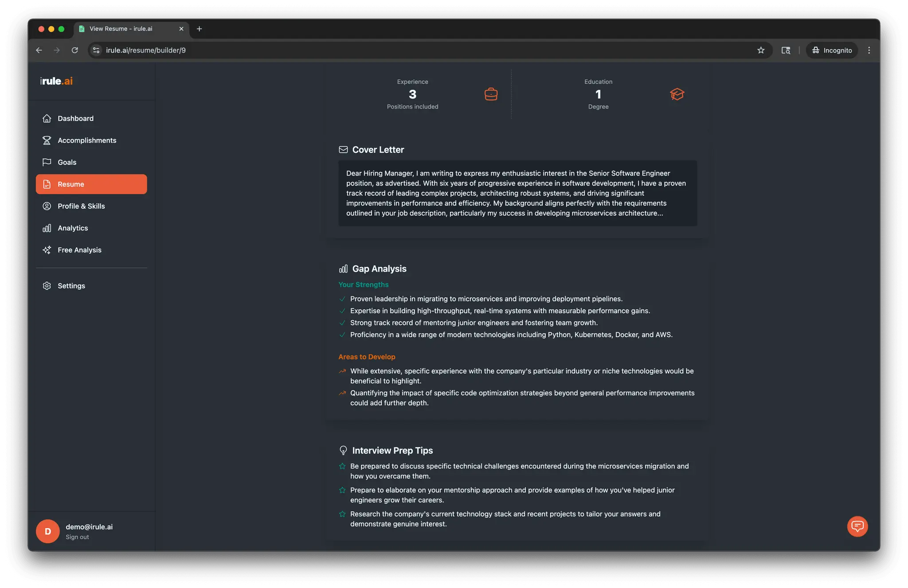This screenshot has height=588, width=908.
Task: Click the Interview Prep Tips lightbulb icon
Action: click(343, 450)
